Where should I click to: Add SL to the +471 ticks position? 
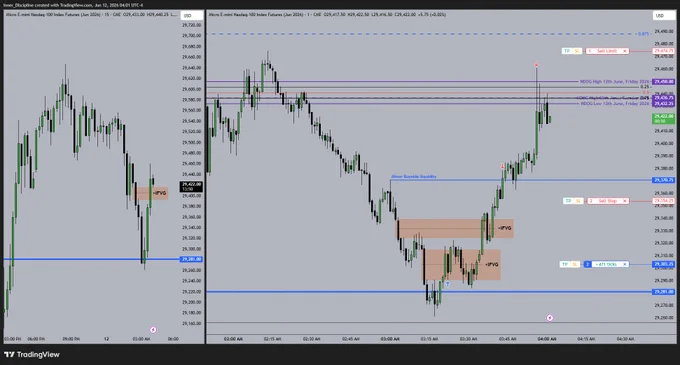pyautogui.click(x=575, y=264)
